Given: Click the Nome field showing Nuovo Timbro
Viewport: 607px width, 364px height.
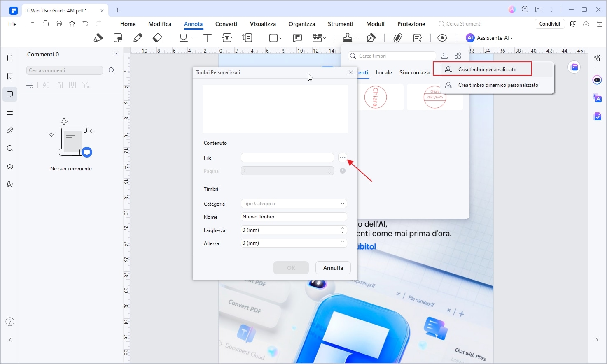Looking at the screenshot, I should 294,217.
